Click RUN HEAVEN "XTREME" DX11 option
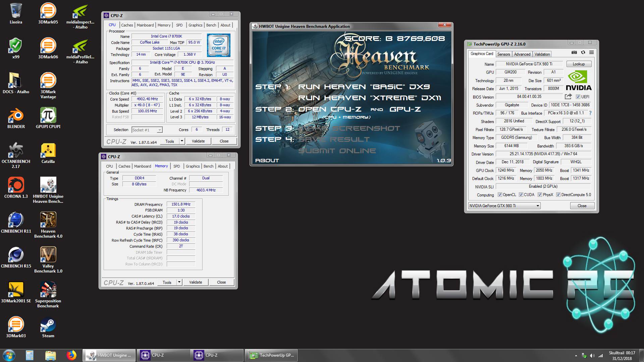Image resolution: width=644 pixels, height=362 pixels. click(370, 98)
